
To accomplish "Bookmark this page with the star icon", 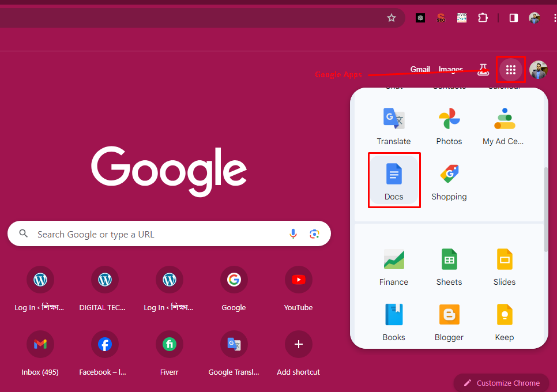I will coord(391,18).
